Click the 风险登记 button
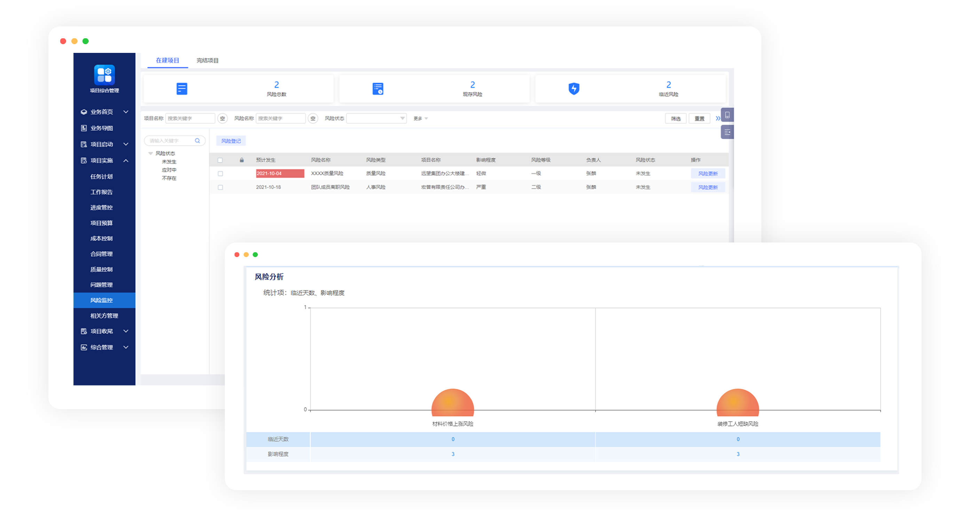Viewport: 980px width, 518px height. tap(231, 141)
